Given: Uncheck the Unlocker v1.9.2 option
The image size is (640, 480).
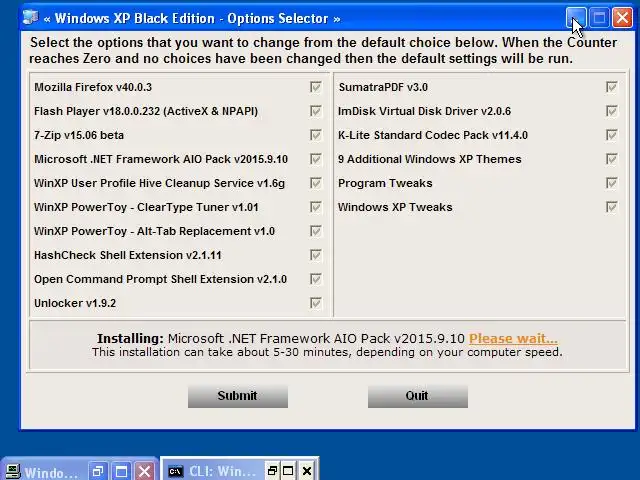Looking at the screenshot, I should [316, 303].
